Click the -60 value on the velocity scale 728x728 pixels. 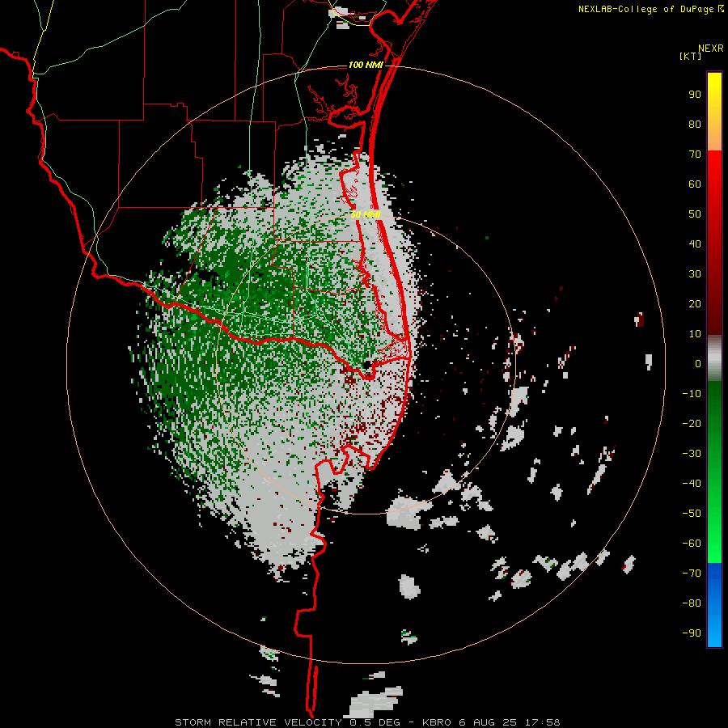point(692,544)
